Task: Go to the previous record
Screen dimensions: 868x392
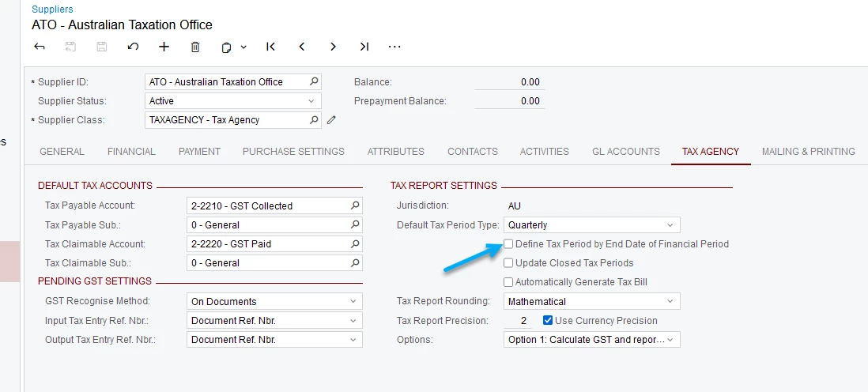Action: click(x=302, y=47)
